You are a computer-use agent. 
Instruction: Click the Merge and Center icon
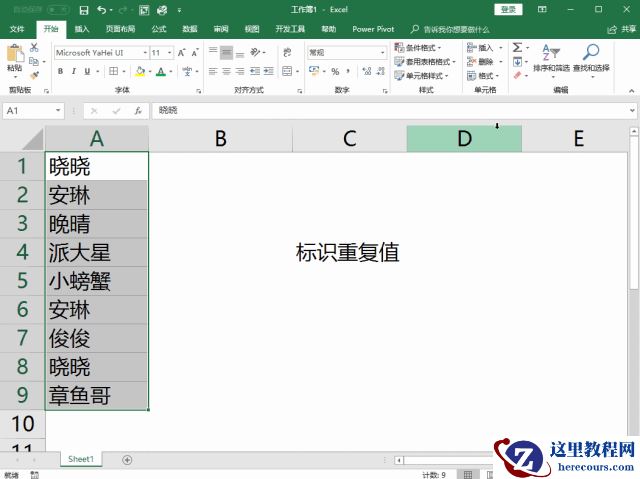tap(287, 71)
